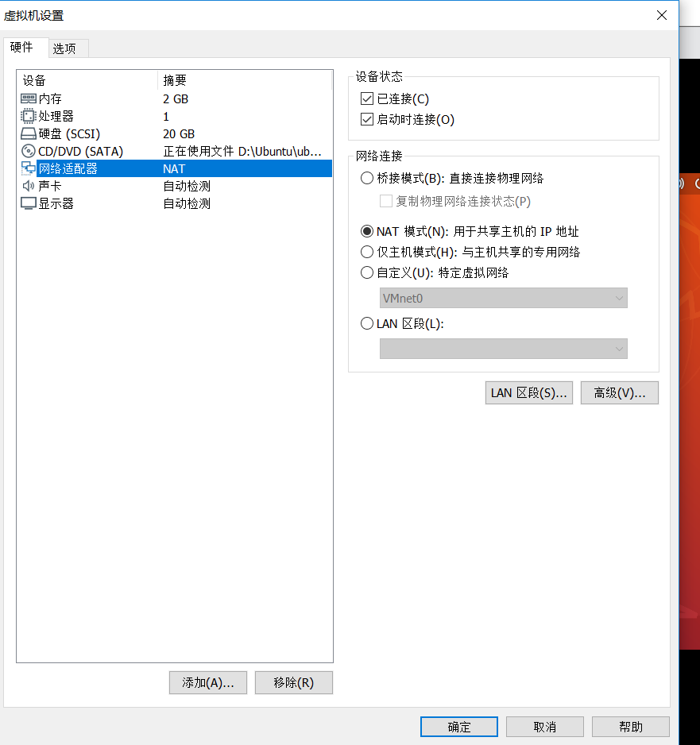Viewport: 700px width, 745px height.
Task: Open LAN 区段(S)... settings
Action: coord(529,393)
